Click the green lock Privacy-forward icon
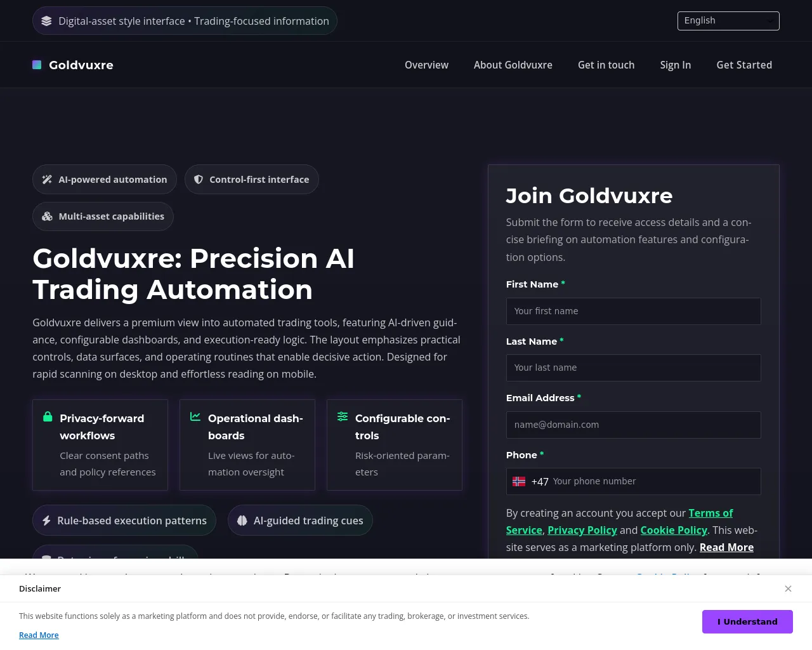Screen dimensions: 812x650 coord(48,416)
